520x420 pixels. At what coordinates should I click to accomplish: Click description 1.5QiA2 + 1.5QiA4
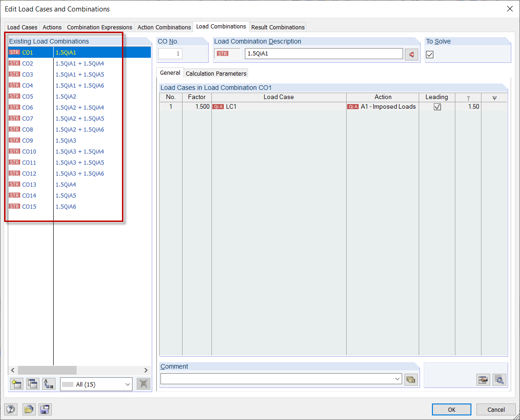pos(80,107)
